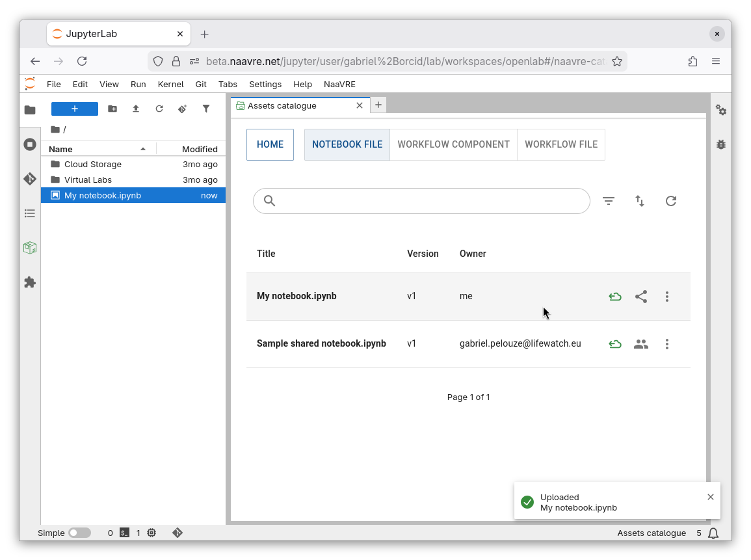This screenshot has height=560, width=751.
Task: Open the NaaVRE assets catalogue sidebar icon
Action: pos(30,248)
